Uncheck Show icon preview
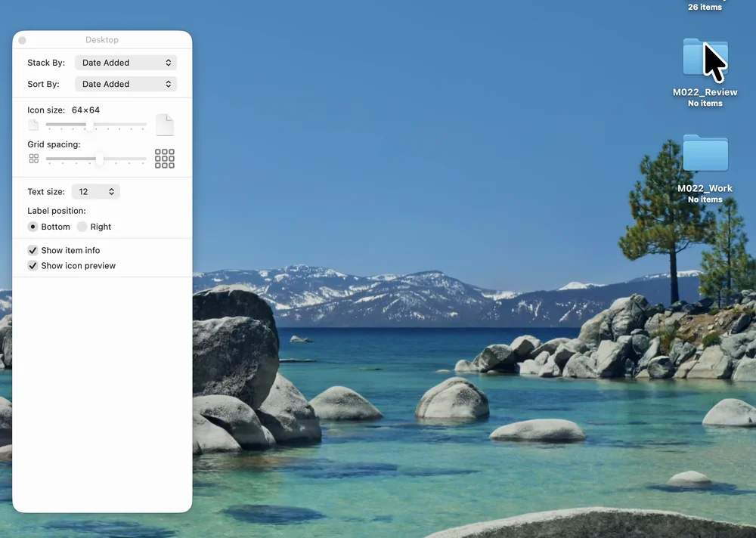Viewport: 756px width, 538px height. [33, 266]
